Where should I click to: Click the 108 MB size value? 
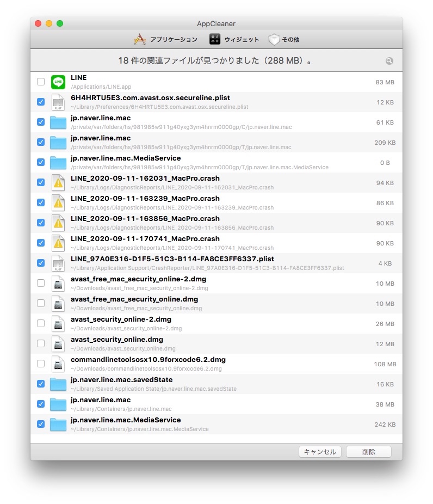[385, 364]
